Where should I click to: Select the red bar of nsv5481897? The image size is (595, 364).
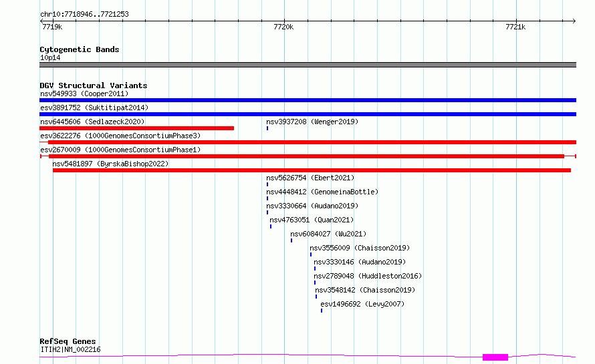point(312,170)
